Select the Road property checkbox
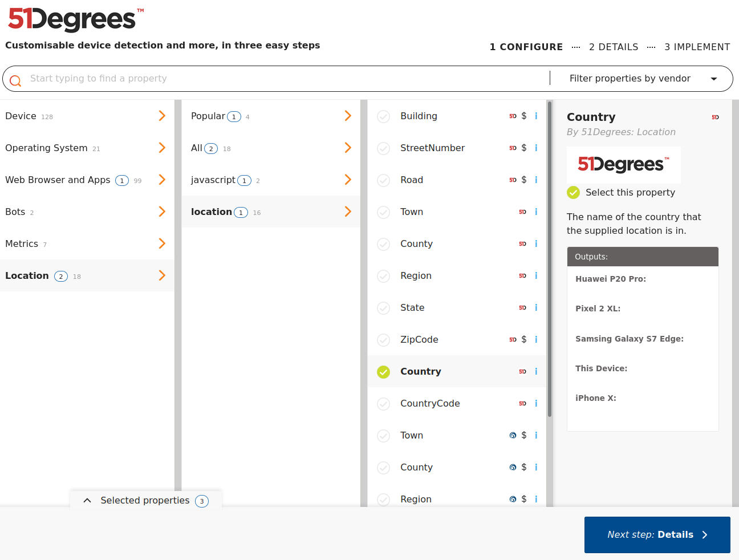The height and width of the screenshot is (560, 739). 384,180
